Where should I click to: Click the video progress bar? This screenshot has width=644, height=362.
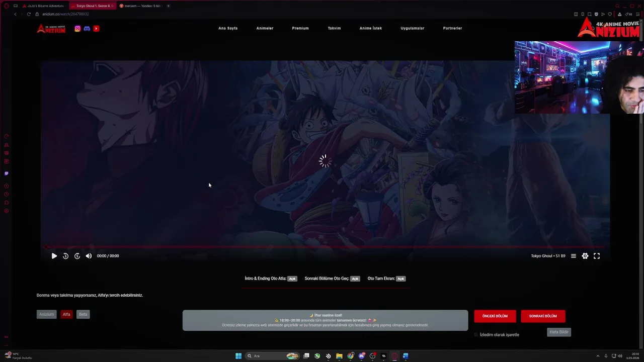coord(325,247)
